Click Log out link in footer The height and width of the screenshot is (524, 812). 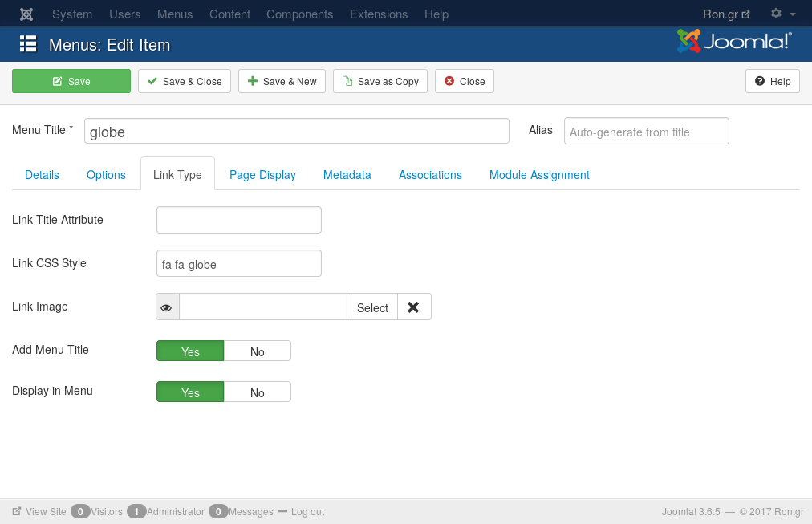coord(307,512)
